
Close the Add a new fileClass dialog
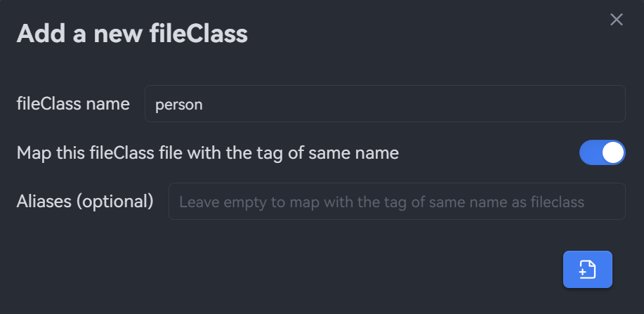tap(617, 20)
